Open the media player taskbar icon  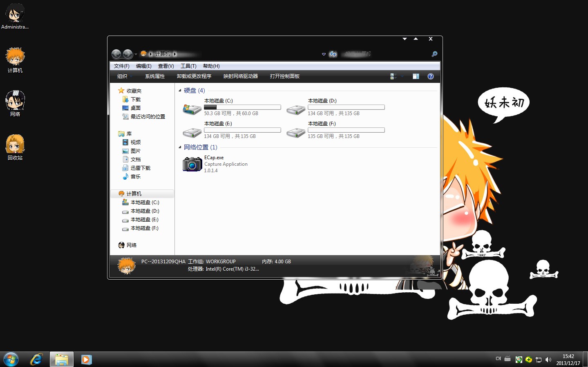pyautogui.click(x=86, y=360)
